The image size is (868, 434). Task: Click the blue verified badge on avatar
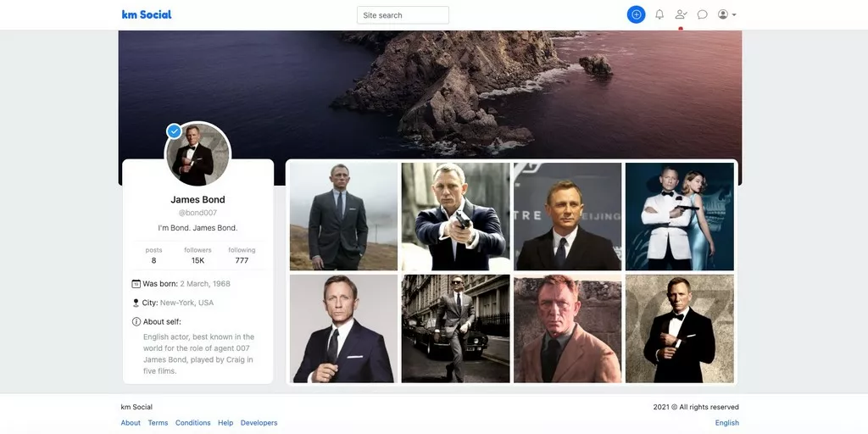click(174, 131)
